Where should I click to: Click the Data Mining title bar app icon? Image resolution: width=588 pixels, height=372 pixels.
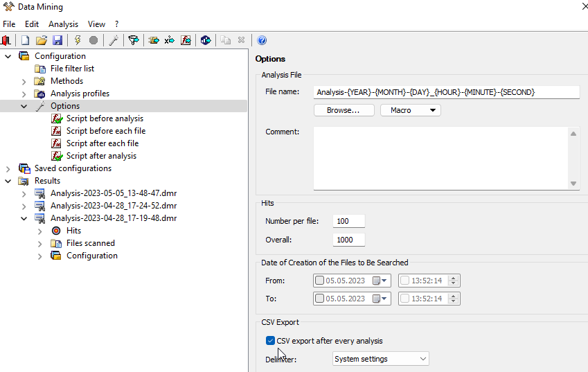8,6
